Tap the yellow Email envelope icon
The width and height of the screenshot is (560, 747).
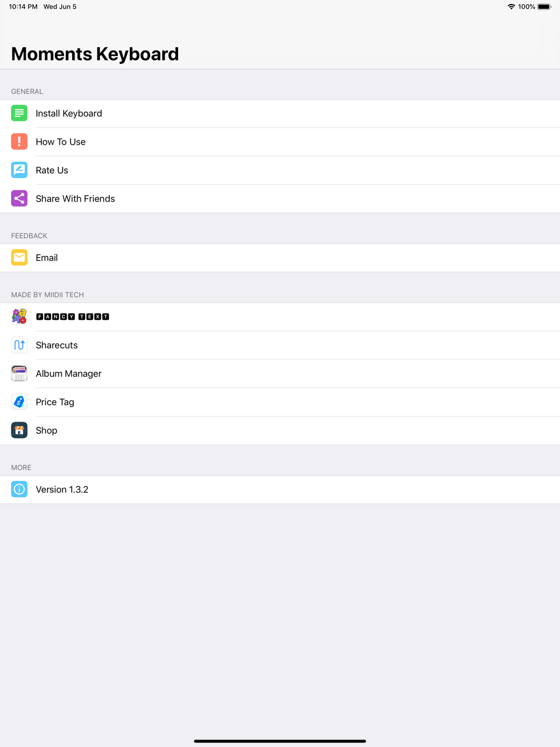pyautogui.click(x=19, y=258)
